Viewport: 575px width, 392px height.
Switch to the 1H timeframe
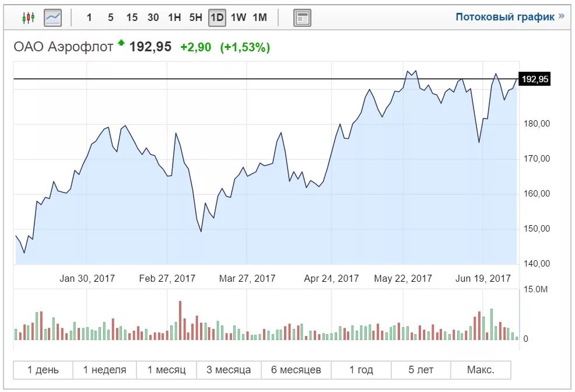pyautogui.click(x=174, y=17)
